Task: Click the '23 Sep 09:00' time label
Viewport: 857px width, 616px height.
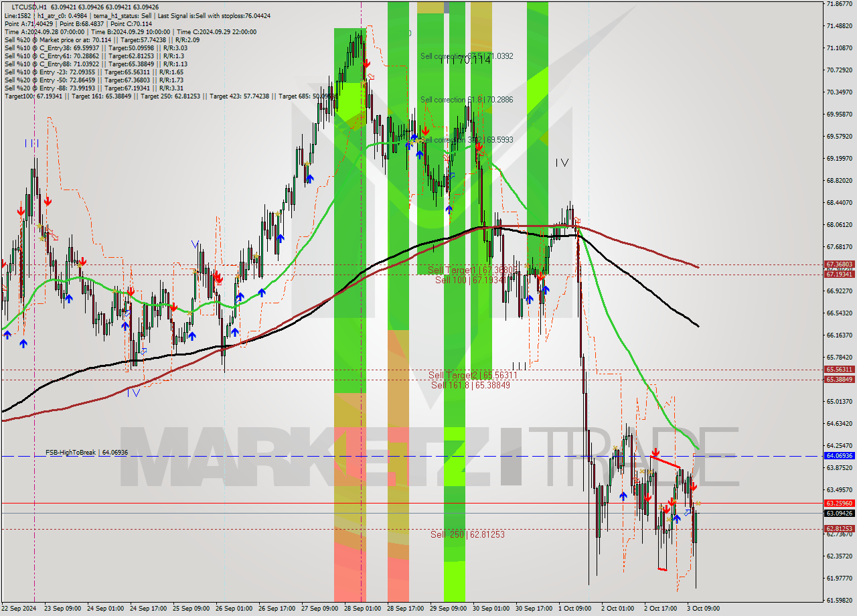Action: 62,609
